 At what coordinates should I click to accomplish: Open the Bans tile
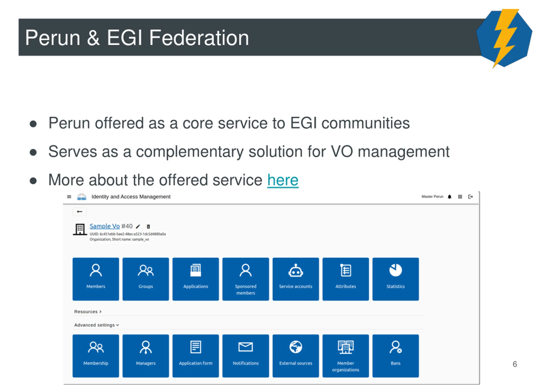(x=396, y=356)
